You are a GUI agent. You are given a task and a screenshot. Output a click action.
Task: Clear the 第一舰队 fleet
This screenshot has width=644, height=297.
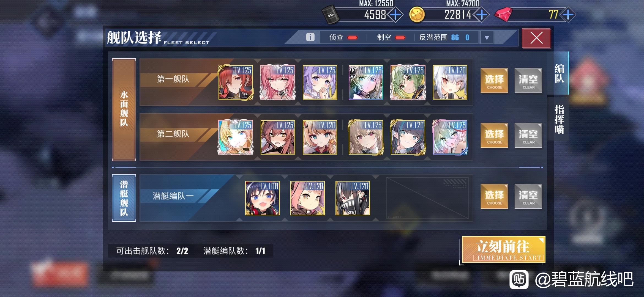pyautogui.click(x=528, y=81)
